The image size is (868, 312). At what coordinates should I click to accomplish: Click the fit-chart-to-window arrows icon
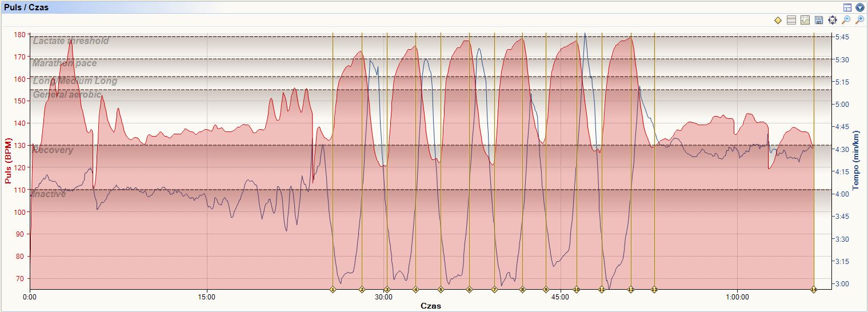click(x=833, y=21)
